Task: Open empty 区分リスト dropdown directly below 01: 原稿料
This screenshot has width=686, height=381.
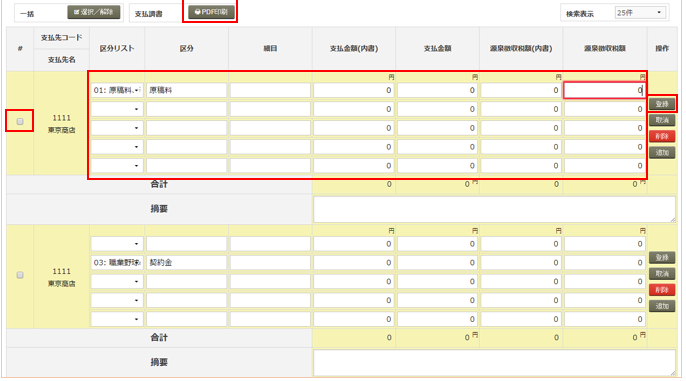Action: [117, 109]
